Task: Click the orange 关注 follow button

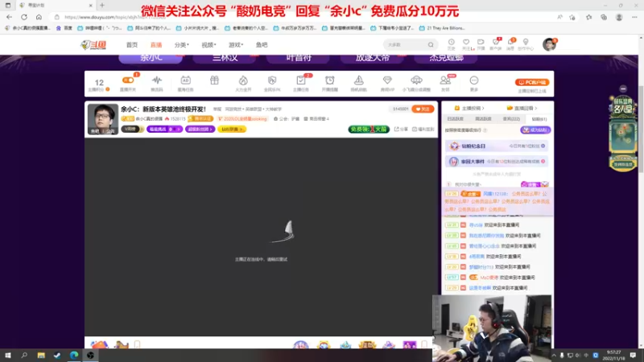Action: (x=423, y=109)
